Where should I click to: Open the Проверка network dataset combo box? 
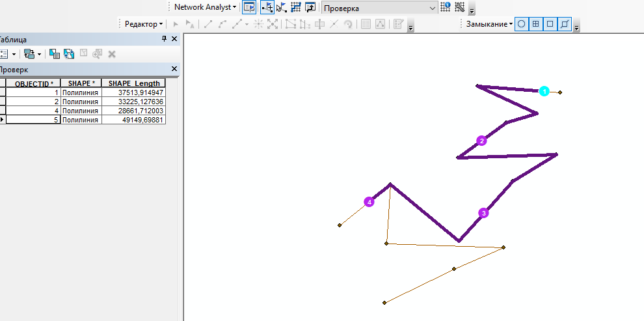(x=380, y=8)
